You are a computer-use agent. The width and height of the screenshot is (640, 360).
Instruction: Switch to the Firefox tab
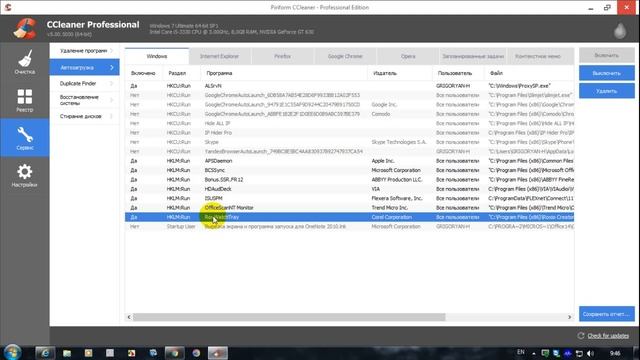pos(282,56)
